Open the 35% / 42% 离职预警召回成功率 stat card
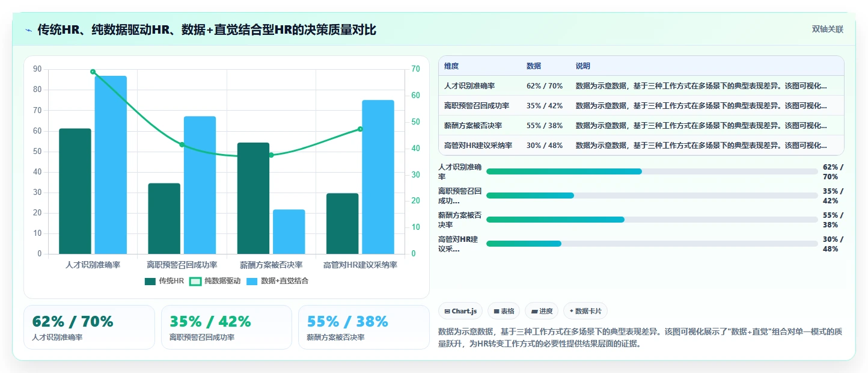 click(227, 327)
